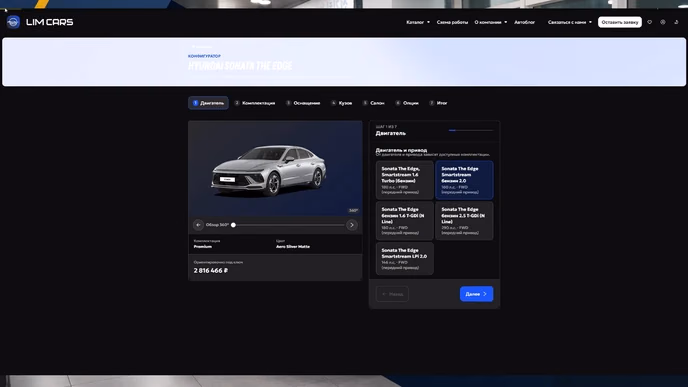
Task: Click the step progress bar in panel
Action: [x=471, y=130]
